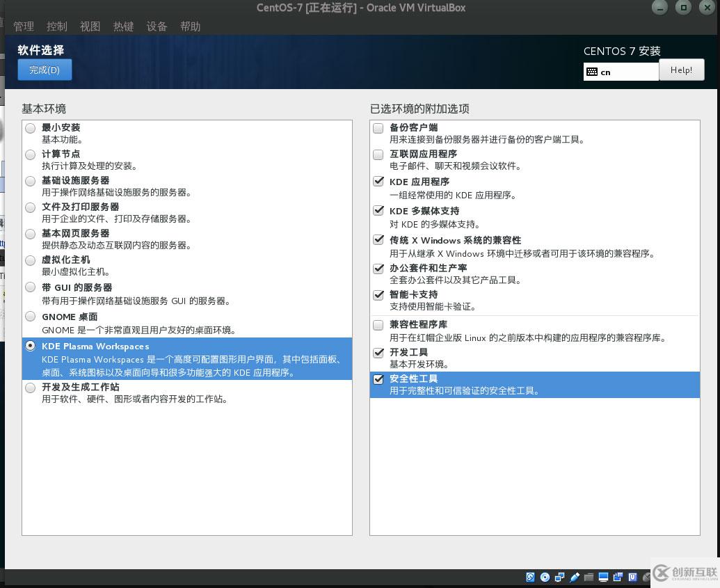
Task: Click the USB device icon in status bar
Action: coord(575,578)
